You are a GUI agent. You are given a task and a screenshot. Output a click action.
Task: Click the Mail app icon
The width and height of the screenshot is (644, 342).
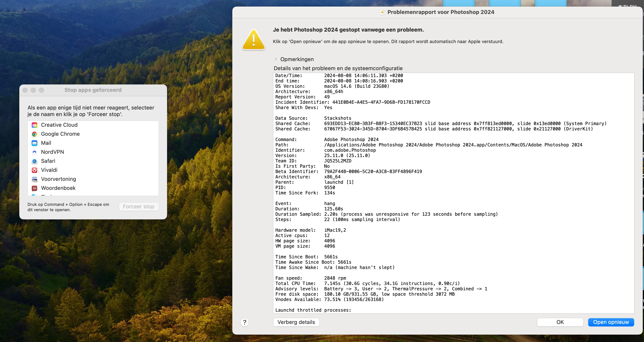[34, 143]
